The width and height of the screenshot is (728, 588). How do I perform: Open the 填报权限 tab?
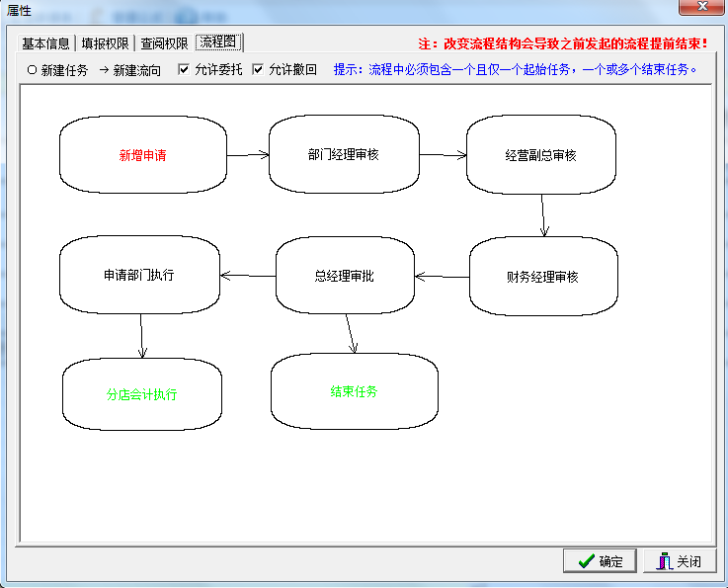click(105, 43)
